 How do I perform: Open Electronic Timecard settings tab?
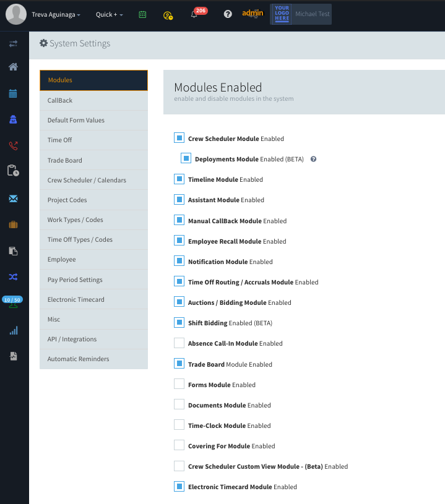click(93, 299)
